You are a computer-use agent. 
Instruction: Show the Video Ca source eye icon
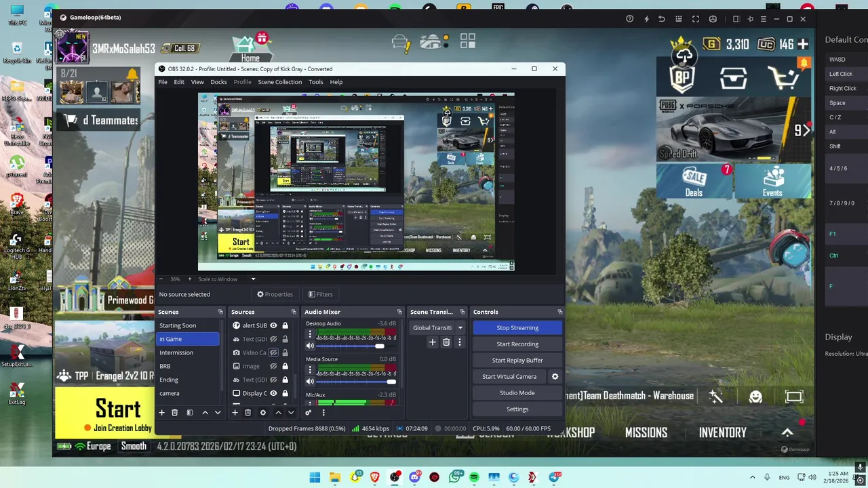click(273, 352)
